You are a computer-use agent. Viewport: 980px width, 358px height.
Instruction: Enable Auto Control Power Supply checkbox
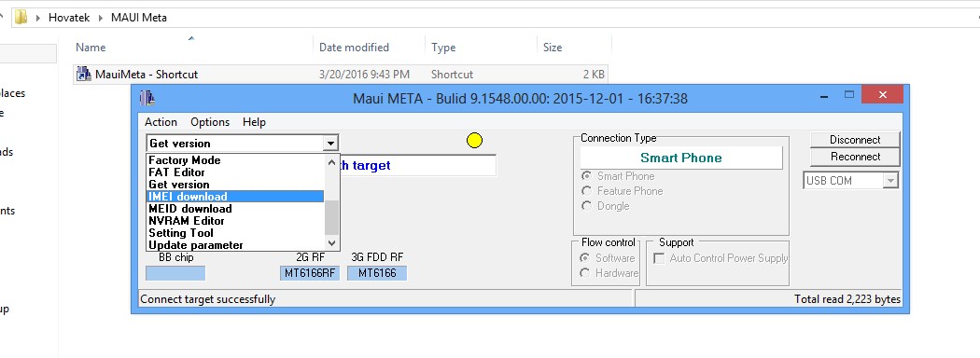click(659, 258)
